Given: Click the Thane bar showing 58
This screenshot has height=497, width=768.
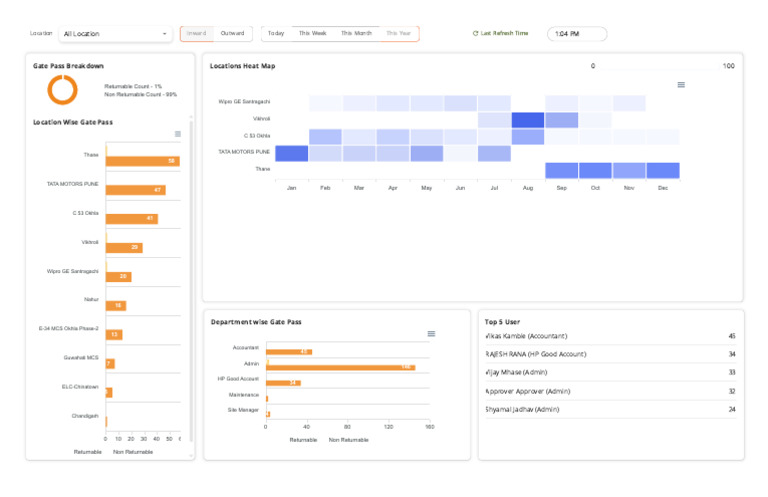Looking at the screenshot, I should tap(143, 161).
